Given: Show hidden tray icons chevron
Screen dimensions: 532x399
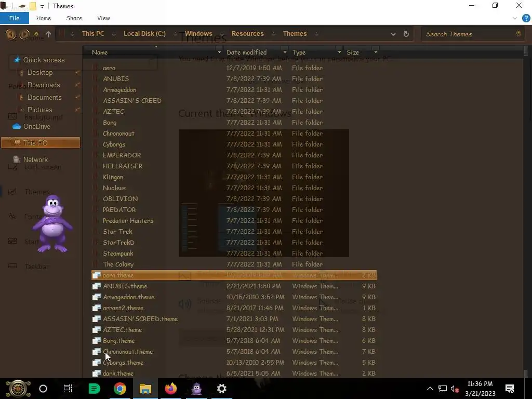Looking at the screenshot, I should (x=430, y=389).
